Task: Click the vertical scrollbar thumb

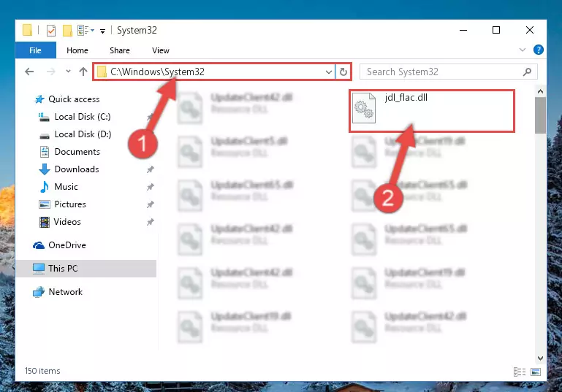Action: [540, 115]
